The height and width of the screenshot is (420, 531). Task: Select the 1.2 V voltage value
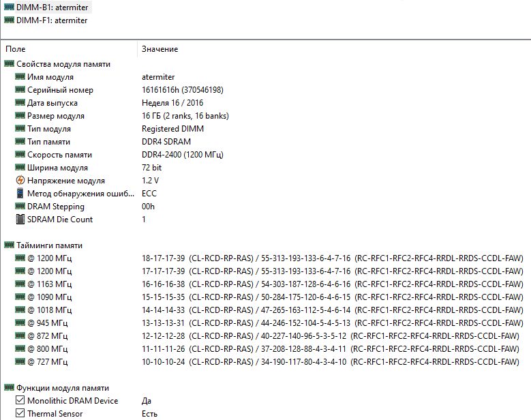click(x=150, y=181)
